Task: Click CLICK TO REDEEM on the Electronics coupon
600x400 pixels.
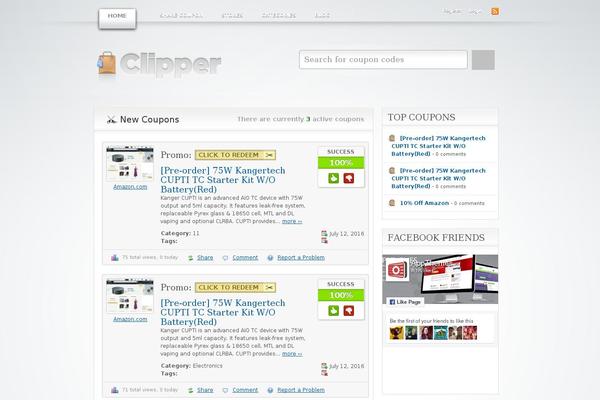Action: point(235,287)
